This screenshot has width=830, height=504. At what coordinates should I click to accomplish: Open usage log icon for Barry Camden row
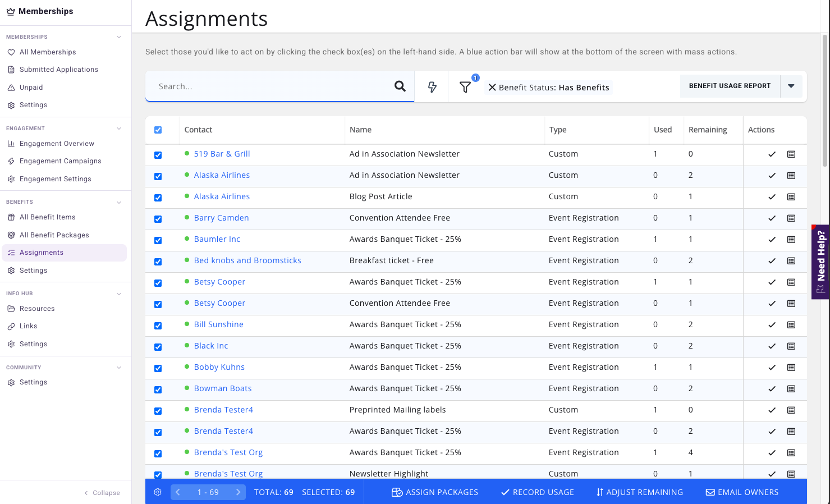click(x=791, y=218)
